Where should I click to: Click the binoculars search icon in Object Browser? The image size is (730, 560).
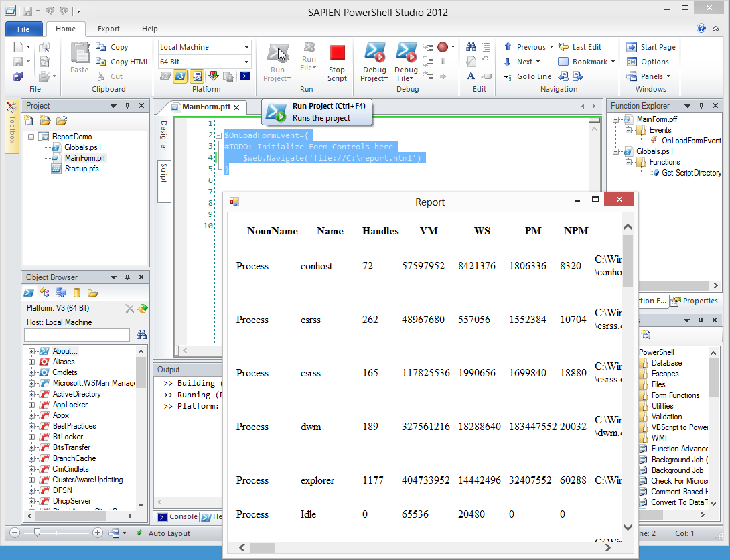click(141, 335)
